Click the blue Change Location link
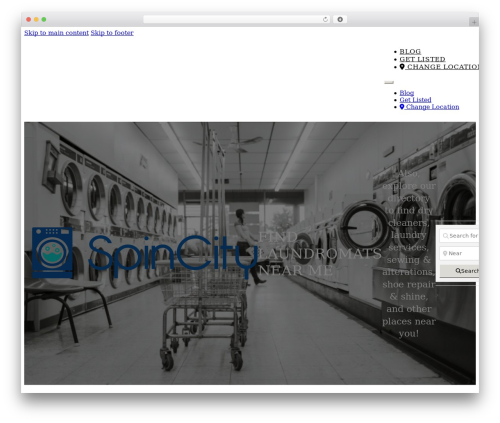Screen dimensions: 500x423 (429, 107)
